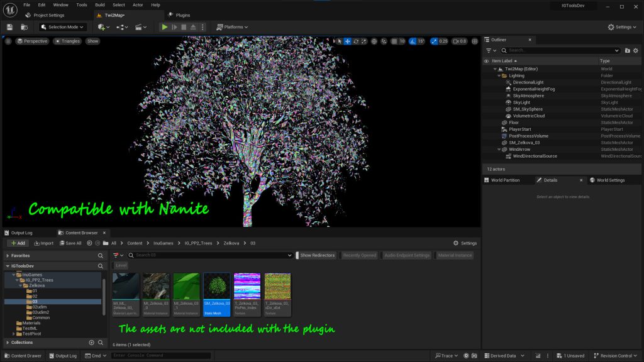Open the Actor menu
The image size is (644, 362).
coord(138,5)
